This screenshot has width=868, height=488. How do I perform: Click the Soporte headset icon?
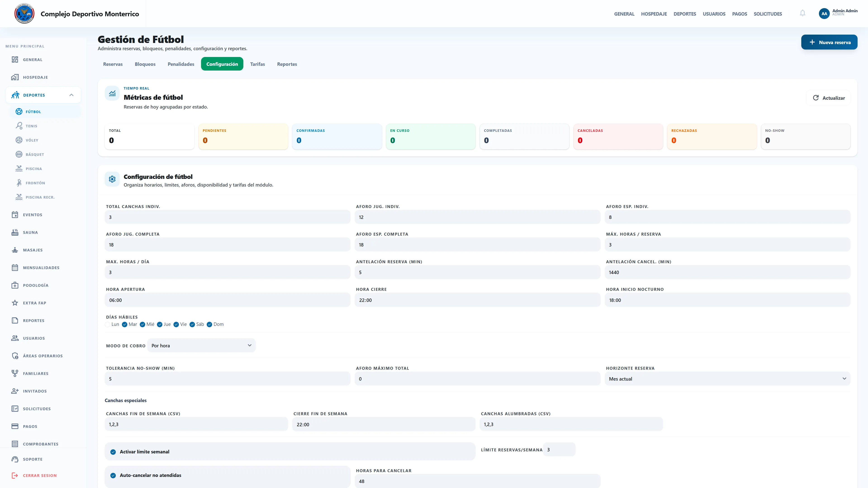coord(15,459)
